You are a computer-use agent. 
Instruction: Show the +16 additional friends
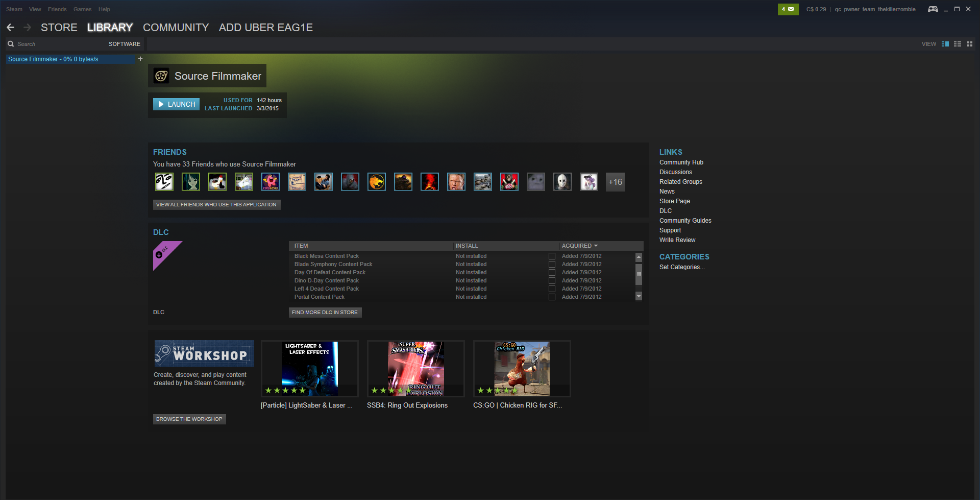click(x=615, y=182)
